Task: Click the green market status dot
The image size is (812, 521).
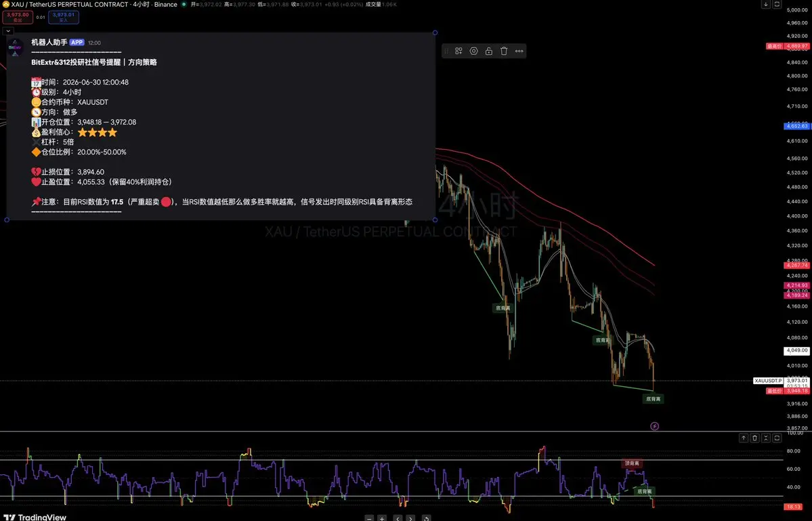Action: coord(184,4)
